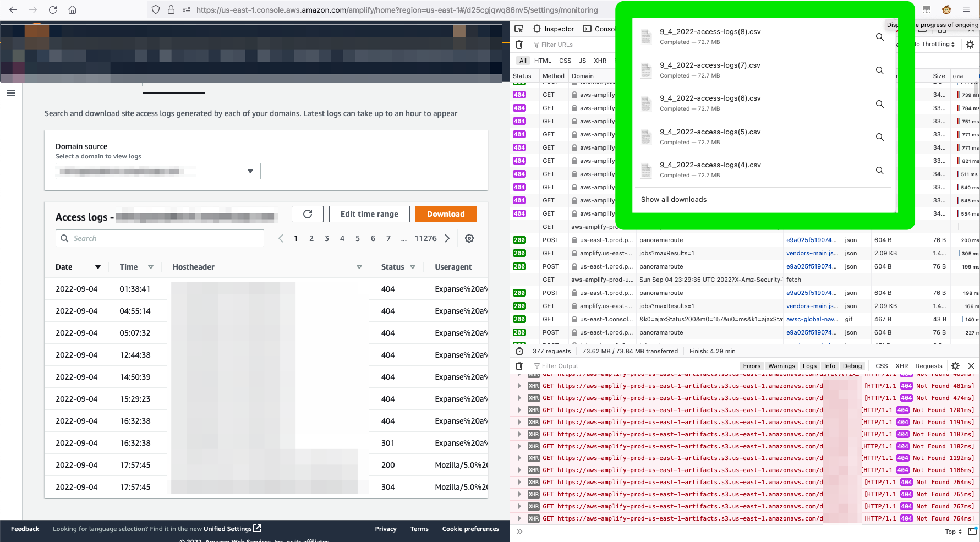Viewport: 980px width, 542px height.
Task: Open network panel settings gear
Action: pyautogui.click(x=970, y=45)
